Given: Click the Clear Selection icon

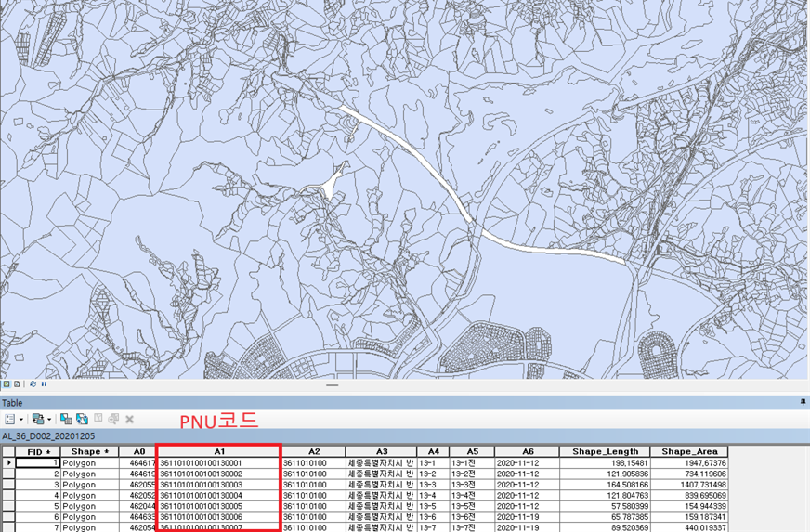Looking at the screenshot, I should click(x=98, y=419).
